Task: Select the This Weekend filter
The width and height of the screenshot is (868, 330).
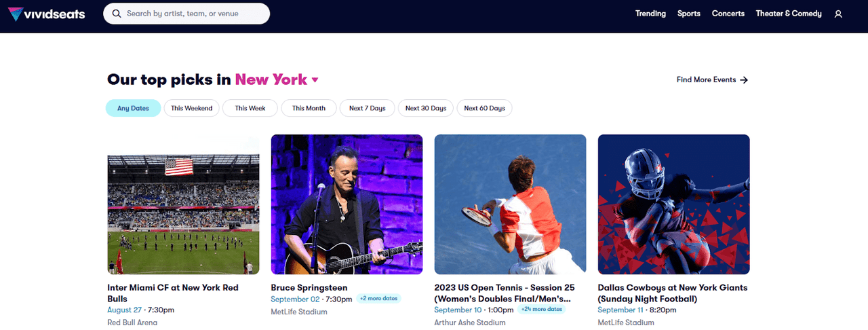Action: click(192, 108)
